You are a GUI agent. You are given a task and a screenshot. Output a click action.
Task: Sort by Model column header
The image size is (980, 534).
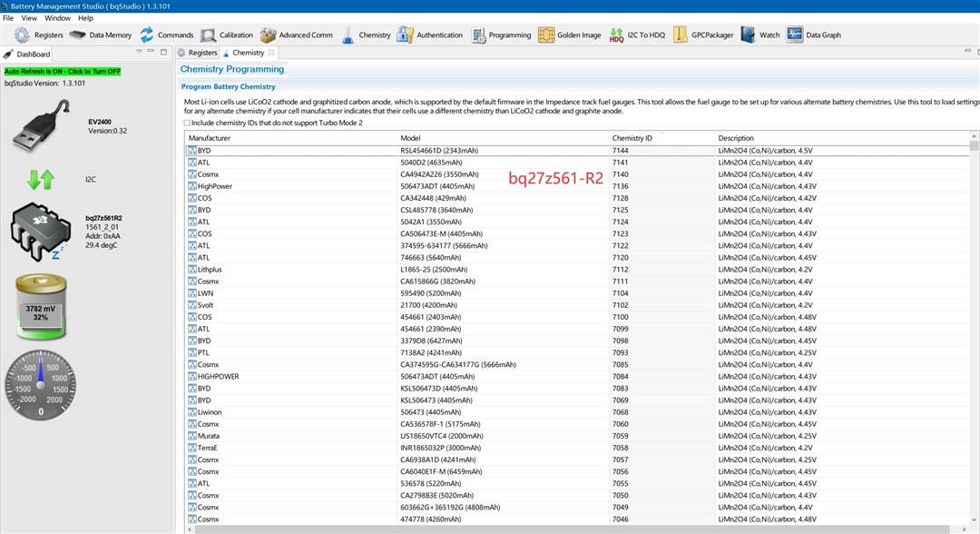[x=503, y=138]
